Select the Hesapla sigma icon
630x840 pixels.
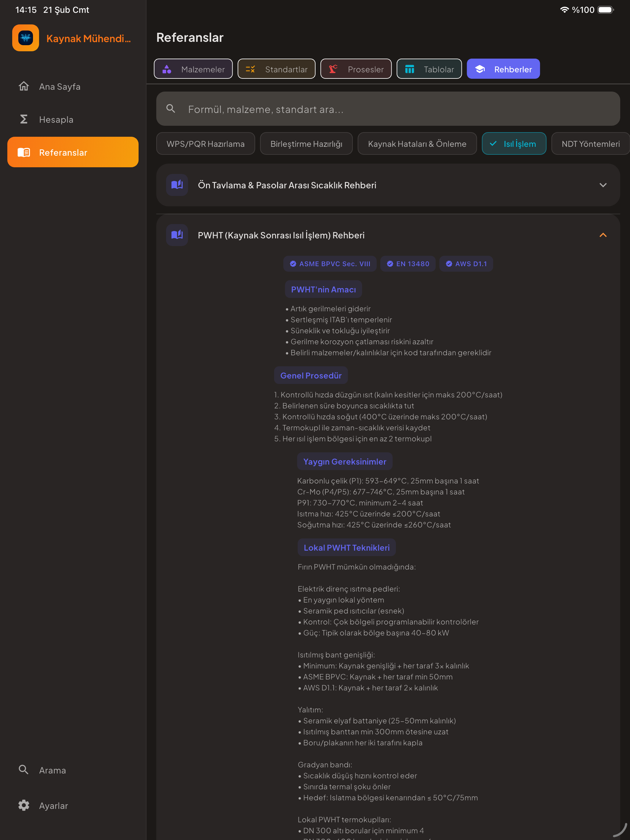24,119
